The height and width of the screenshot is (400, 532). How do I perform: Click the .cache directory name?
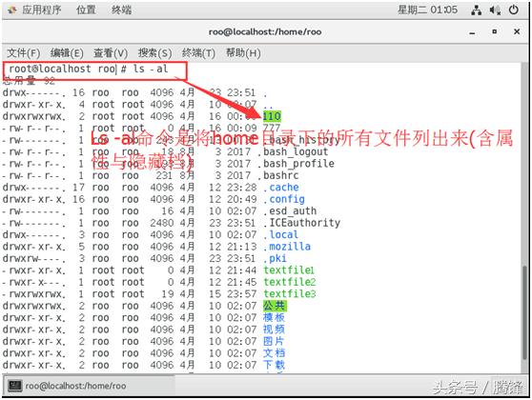(x=281, y=188)
